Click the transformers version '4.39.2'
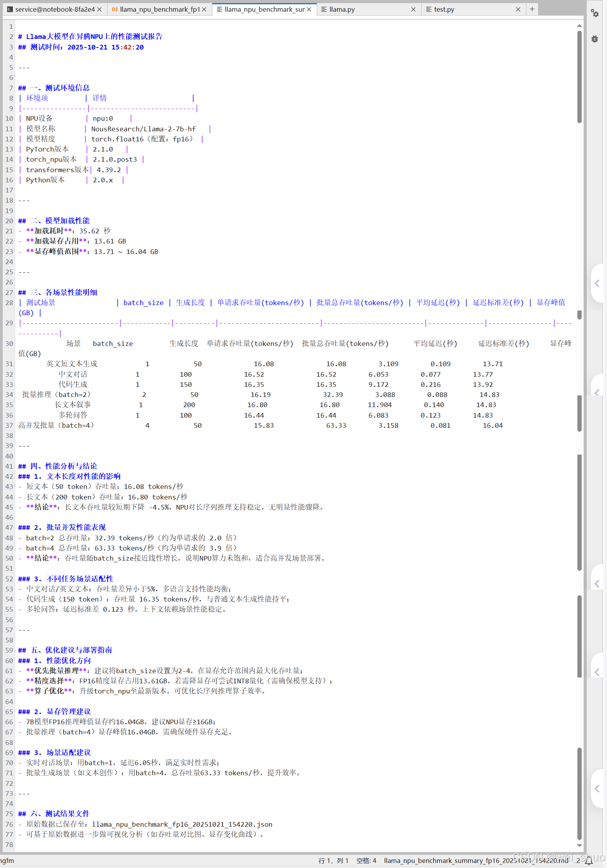The image size is (607, 868). [x=109, y=170]
